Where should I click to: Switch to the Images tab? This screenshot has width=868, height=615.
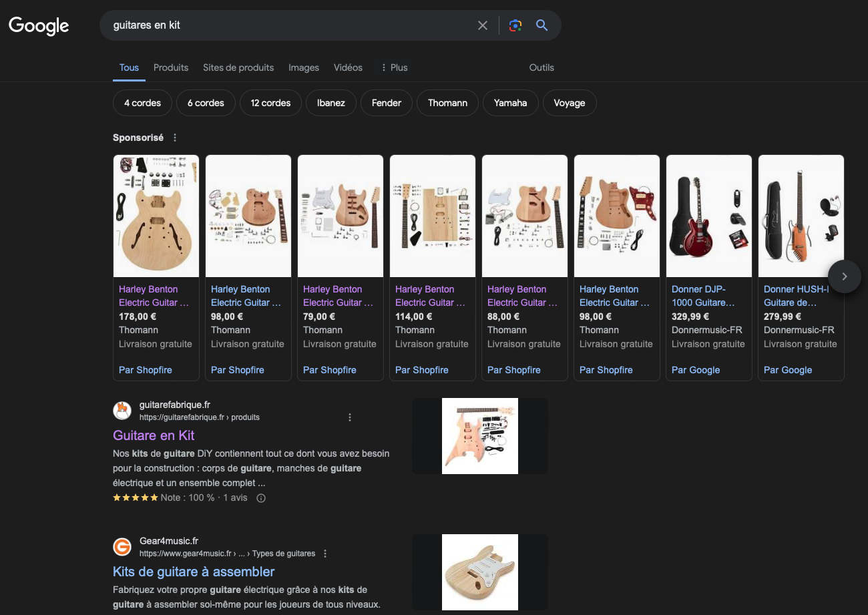tap(303, 67)
